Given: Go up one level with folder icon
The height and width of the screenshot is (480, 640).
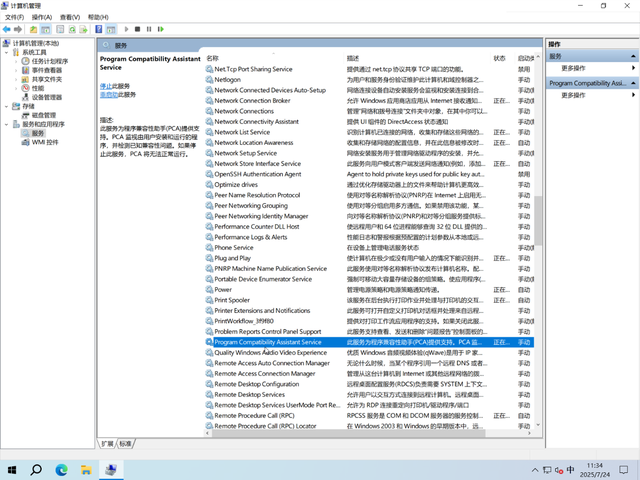Looking at the screenshot, I should pos(33,29).
